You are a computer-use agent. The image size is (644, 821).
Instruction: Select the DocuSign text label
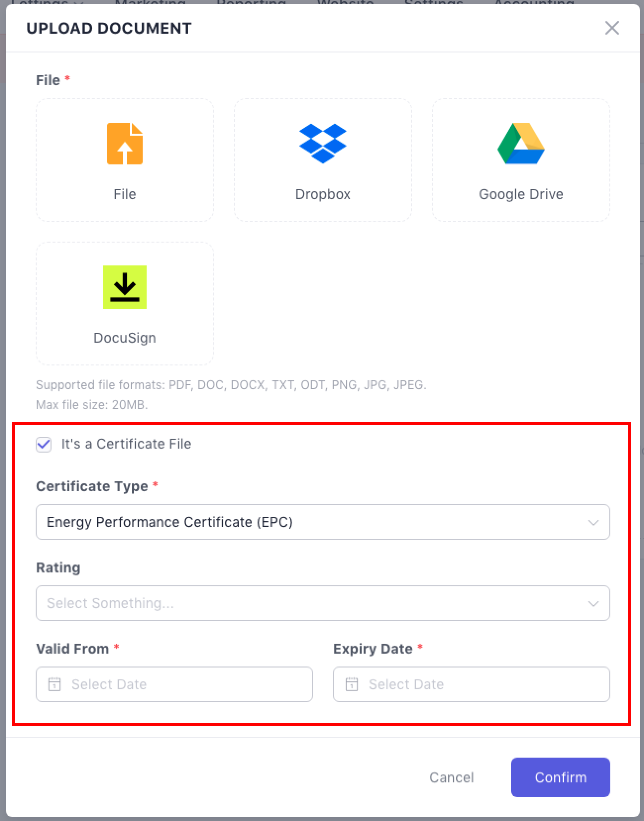[x=125, y=338]
